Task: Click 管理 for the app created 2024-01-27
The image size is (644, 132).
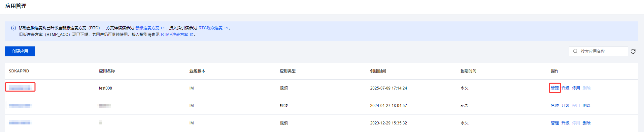Action: point(555,106)
